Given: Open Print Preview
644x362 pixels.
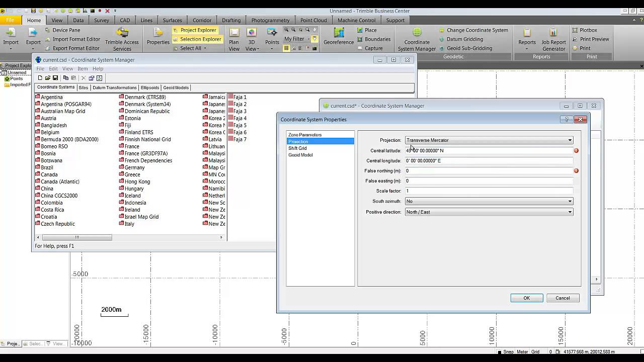Looking at the screenshot, I should click(x=590, y=39).
